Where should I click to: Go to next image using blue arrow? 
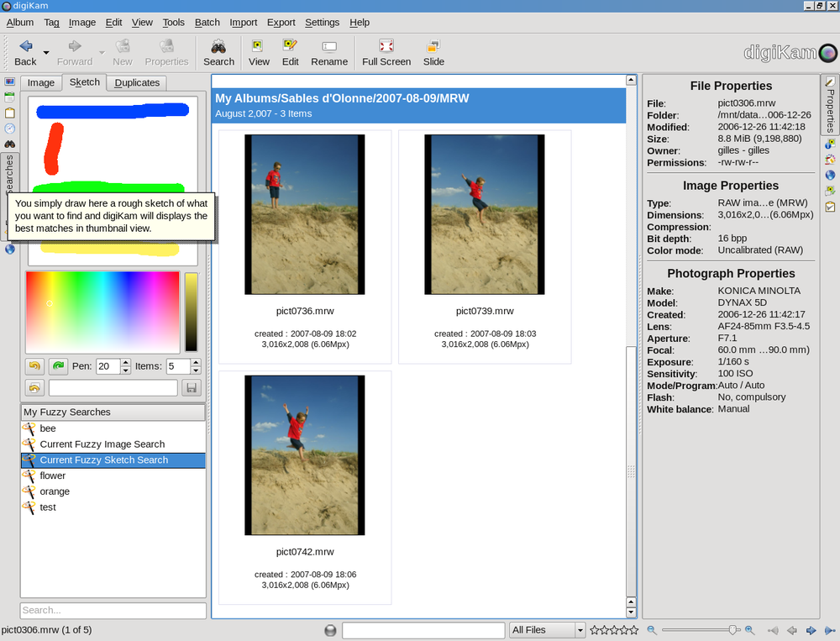pyautogui.click(x=811, y=630)
